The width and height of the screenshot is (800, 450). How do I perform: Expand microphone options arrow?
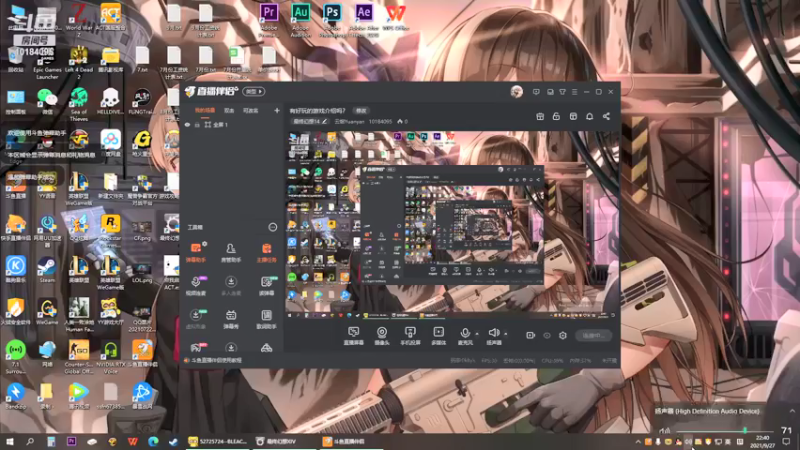tap(477, 334)
